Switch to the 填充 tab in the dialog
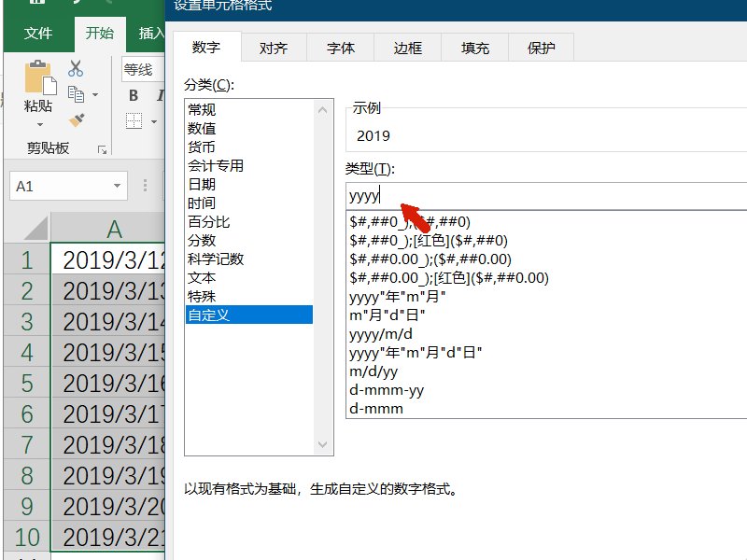747x560 pixels. pyautogui.click(x=474, y=47)
